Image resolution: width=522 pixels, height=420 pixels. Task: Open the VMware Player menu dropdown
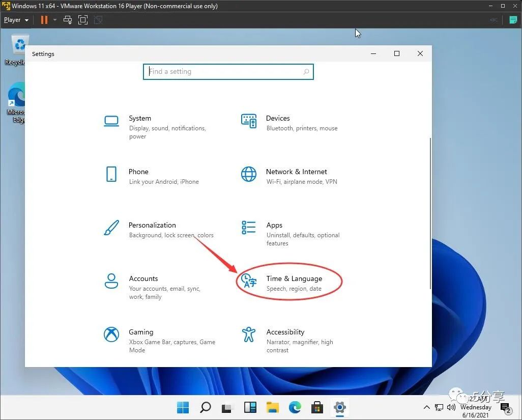16,20
